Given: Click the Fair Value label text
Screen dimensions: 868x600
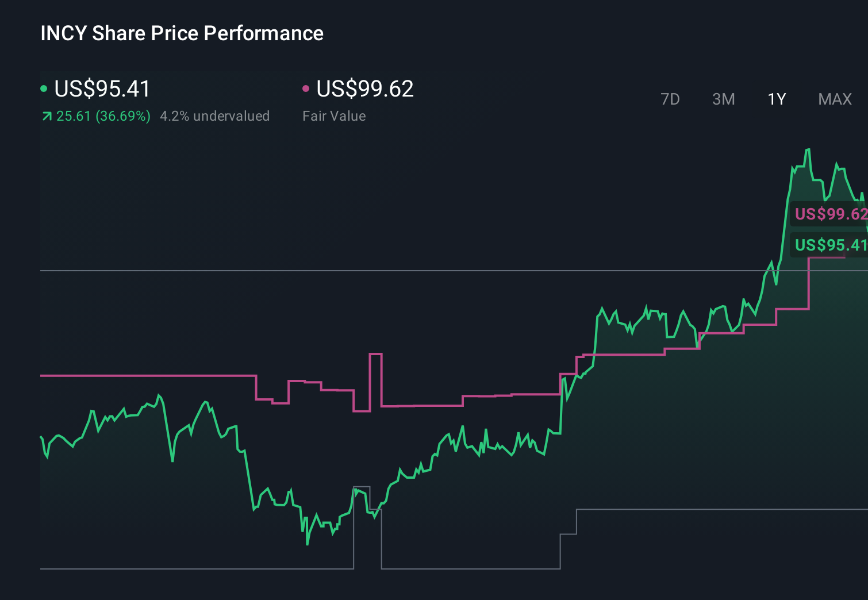Looking at the screenshot, I should pos(333,116).
